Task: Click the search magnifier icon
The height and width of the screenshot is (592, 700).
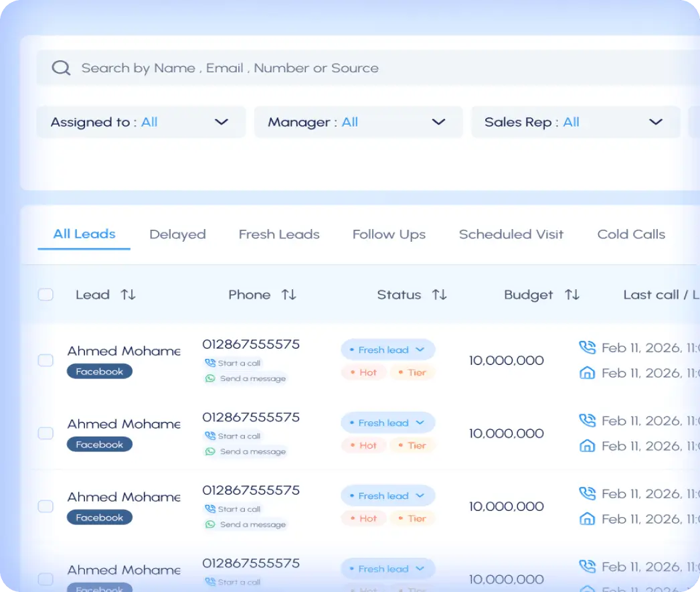Action: tap(61, 67)
